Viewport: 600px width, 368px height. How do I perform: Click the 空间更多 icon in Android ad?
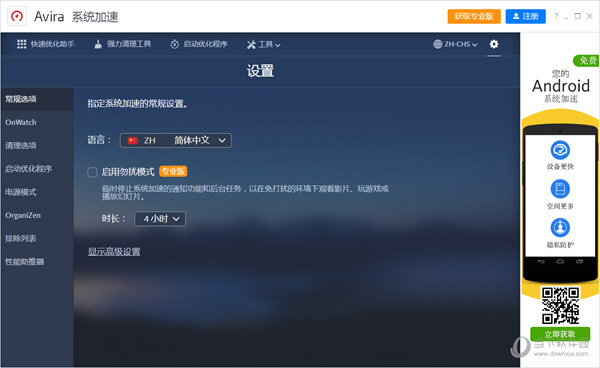[x=560, y=189]
